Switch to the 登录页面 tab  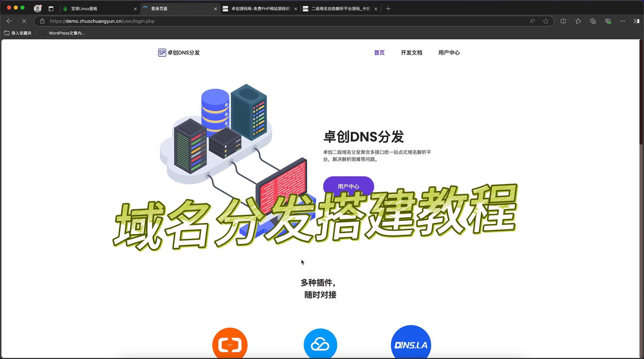click(180, 9)
